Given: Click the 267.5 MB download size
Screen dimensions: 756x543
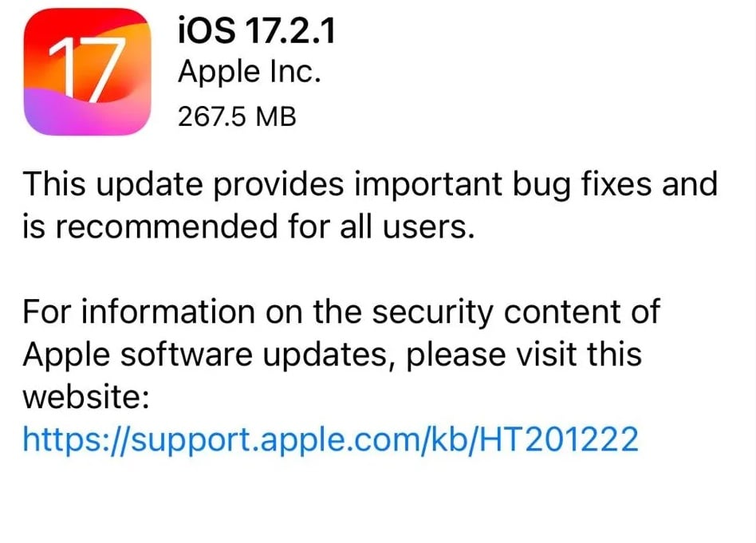Looking at the screenshot, I should point(237,116).
